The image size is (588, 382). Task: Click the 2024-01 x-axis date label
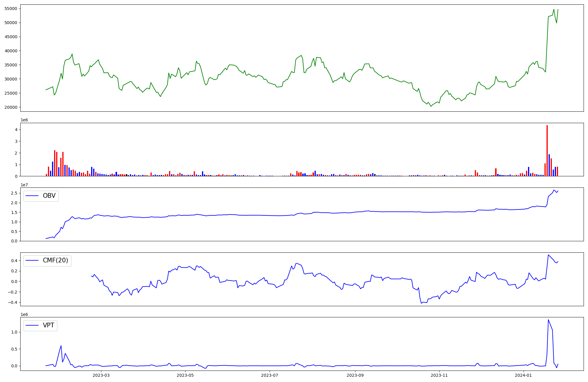coord(524,375)
